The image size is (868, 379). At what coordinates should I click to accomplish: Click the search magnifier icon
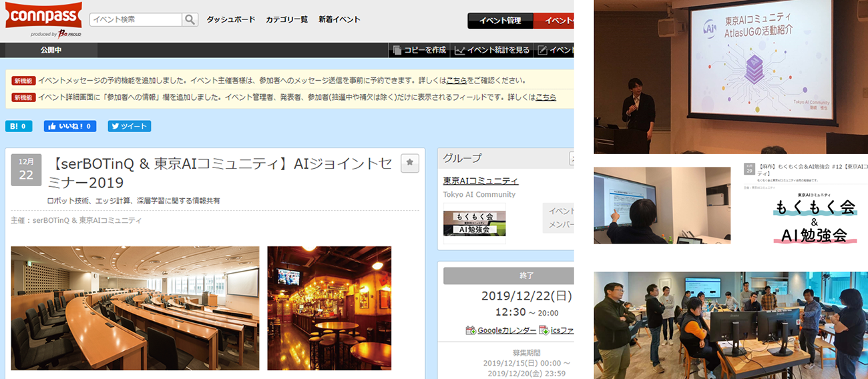pos(190,19)
